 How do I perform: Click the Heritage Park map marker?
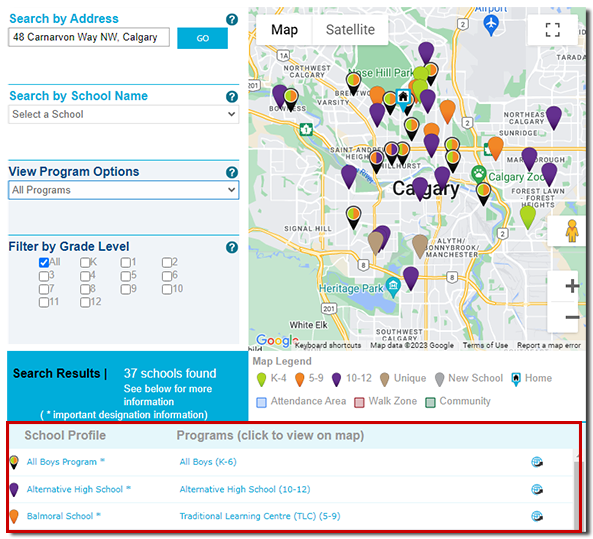(393, 287)
